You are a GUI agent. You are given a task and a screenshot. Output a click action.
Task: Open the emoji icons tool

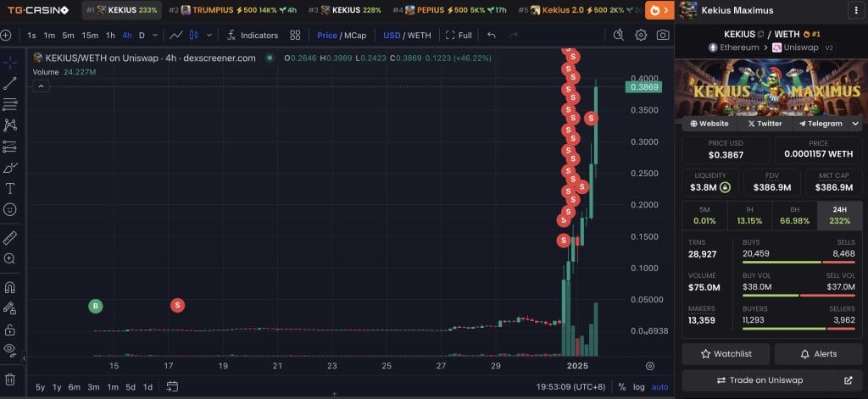coord(10,210)
